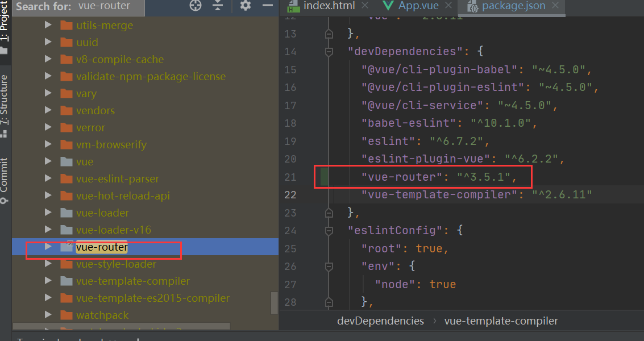Click line number 22 in gutter

tap(290, 195)
